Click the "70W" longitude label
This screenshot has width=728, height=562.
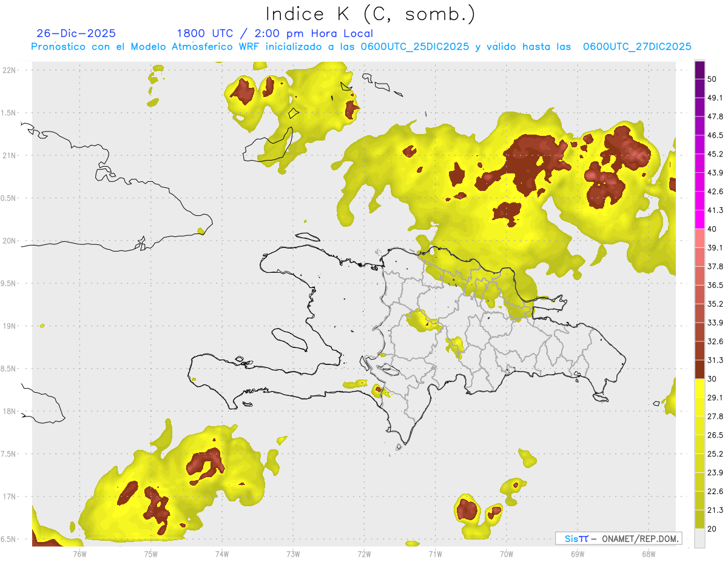[507, 554]
